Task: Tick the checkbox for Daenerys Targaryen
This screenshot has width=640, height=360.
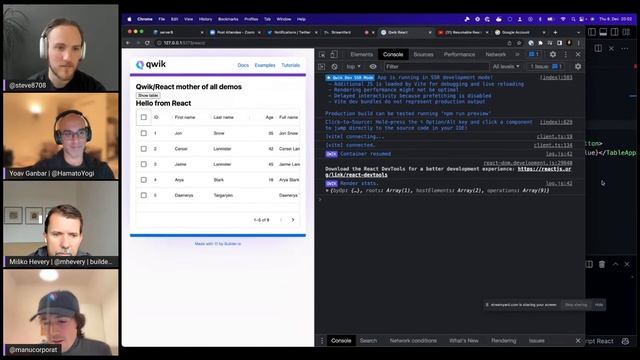Action: [x=144, y=195]
